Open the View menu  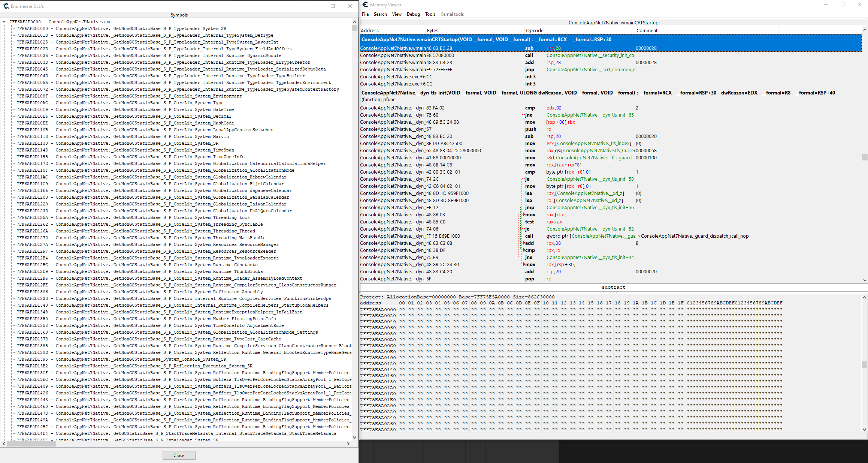397,14
